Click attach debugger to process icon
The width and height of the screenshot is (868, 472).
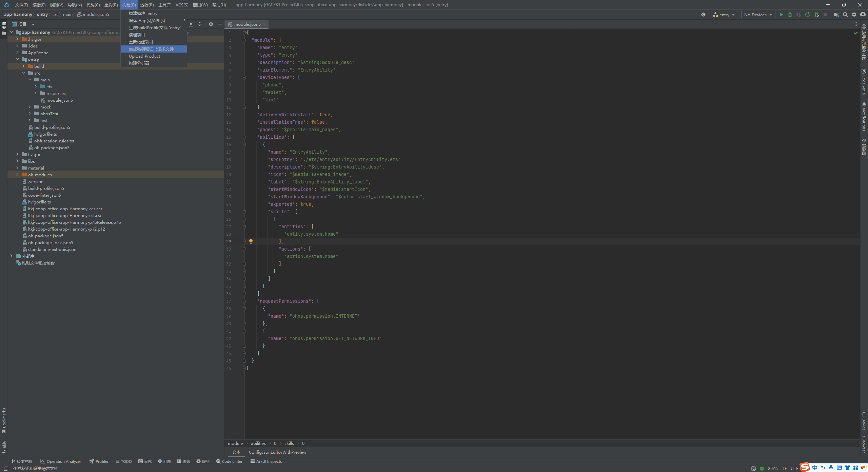pos(816,15)
